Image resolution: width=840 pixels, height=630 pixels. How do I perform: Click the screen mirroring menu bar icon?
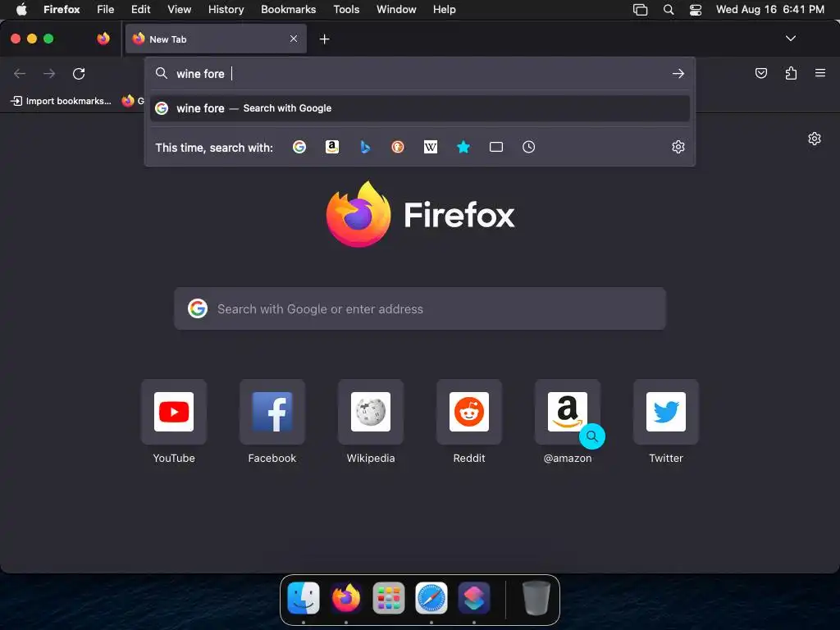click(x=640, y=10)
